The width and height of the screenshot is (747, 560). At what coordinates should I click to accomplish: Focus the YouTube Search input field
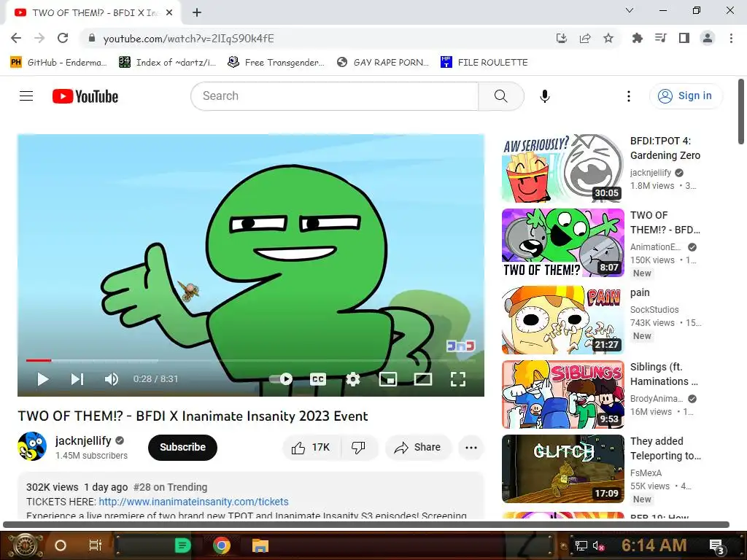334,96
